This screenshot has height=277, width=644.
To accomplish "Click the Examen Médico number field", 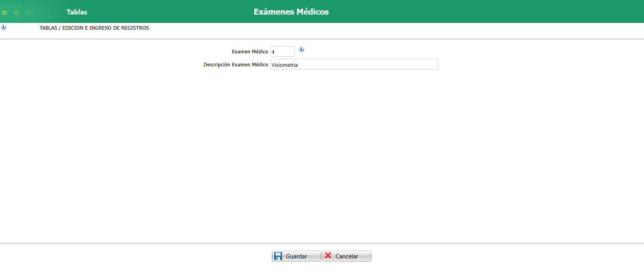I will (x=282, y=52).
